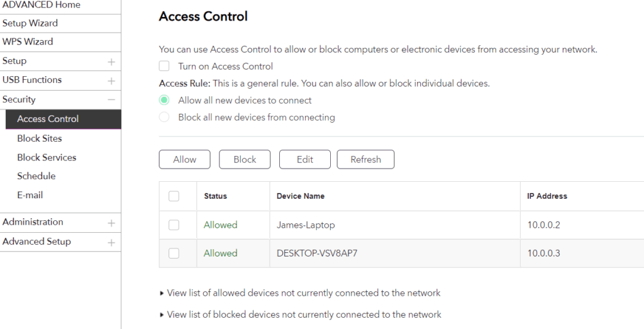Expand Advanced Setup plus icon
Viewport: 644px width, 329px height.
click(111, 242)
